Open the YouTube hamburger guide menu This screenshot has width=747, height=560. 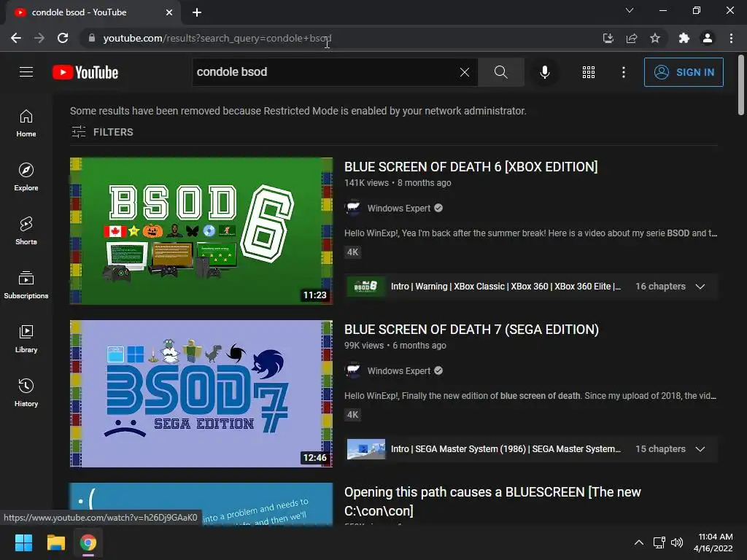pyautogui.click(x=26, y=72)
